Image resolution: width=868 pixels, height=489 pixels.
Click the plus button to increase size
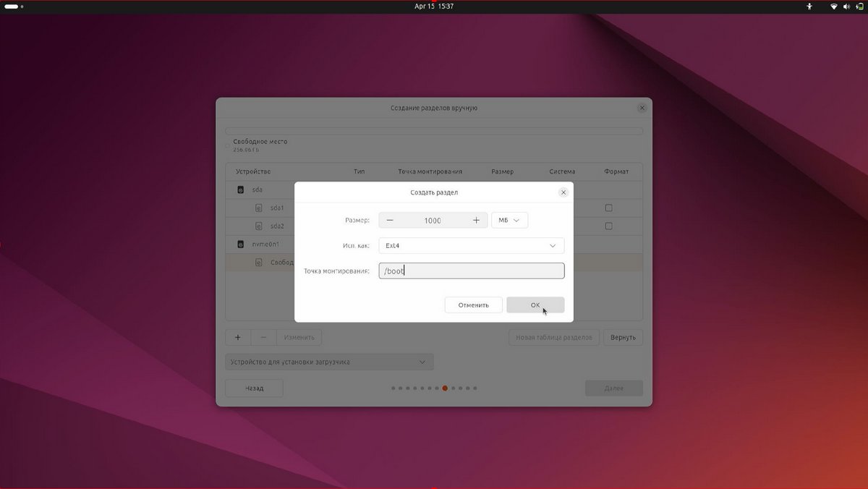pos(476,221)
